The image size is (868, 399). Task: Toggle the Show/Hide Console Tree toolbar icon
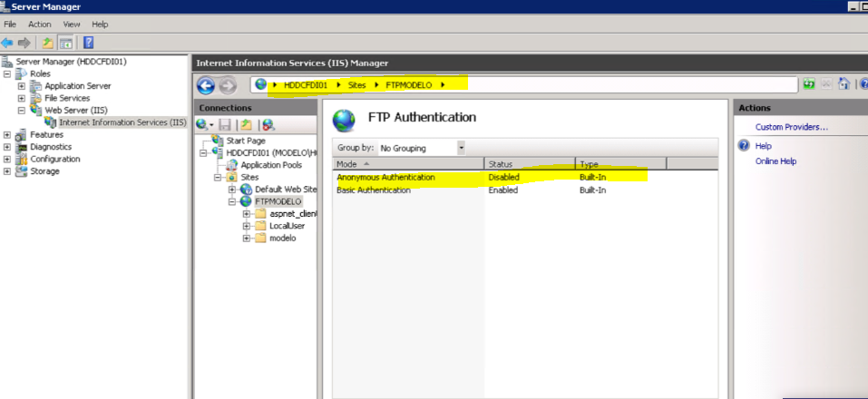(x=66, y=43)
